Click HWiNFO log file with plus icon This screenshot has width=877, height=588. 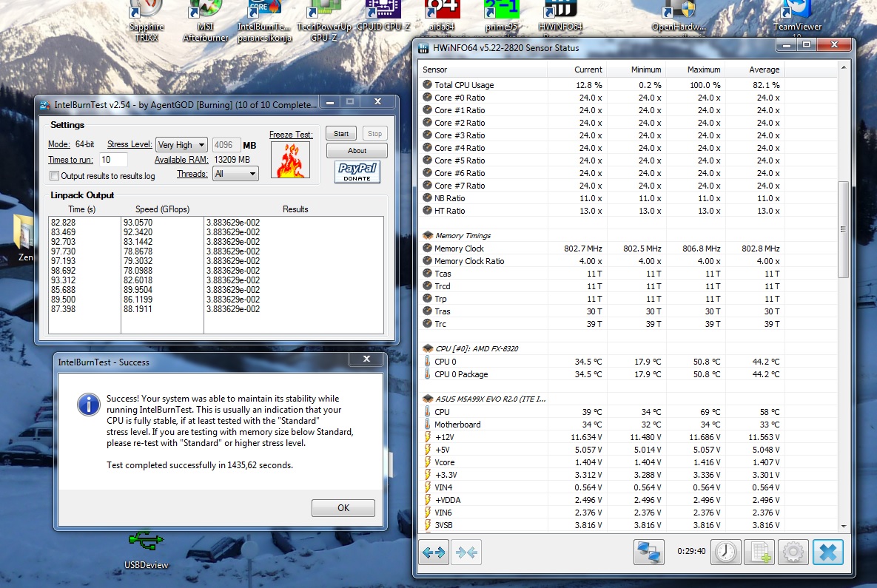[759, 552]
